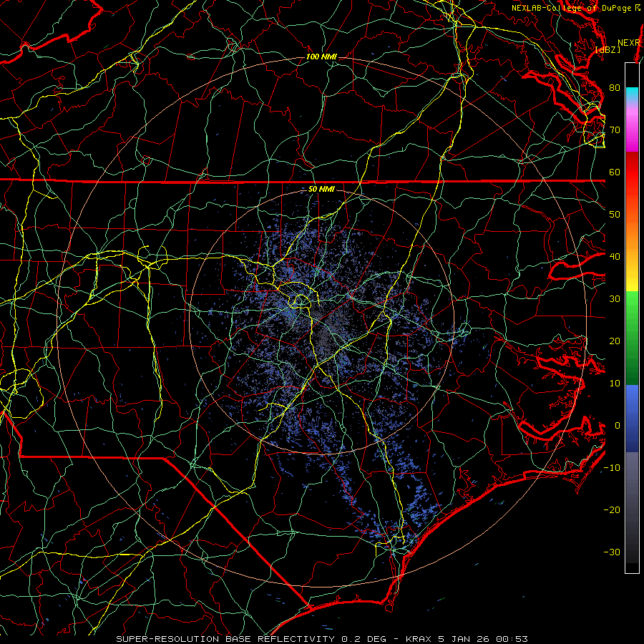Click the 0 dBZ scale label

(x=618, y=426)
